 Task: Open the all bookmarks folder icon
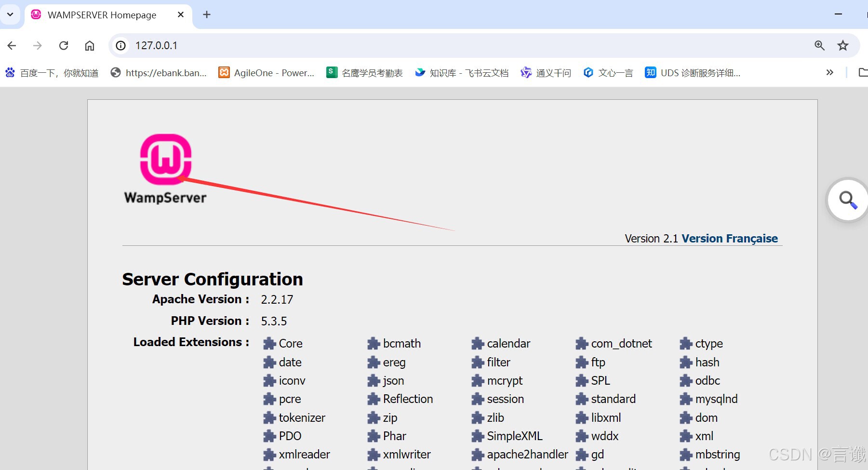pos(863,72)
